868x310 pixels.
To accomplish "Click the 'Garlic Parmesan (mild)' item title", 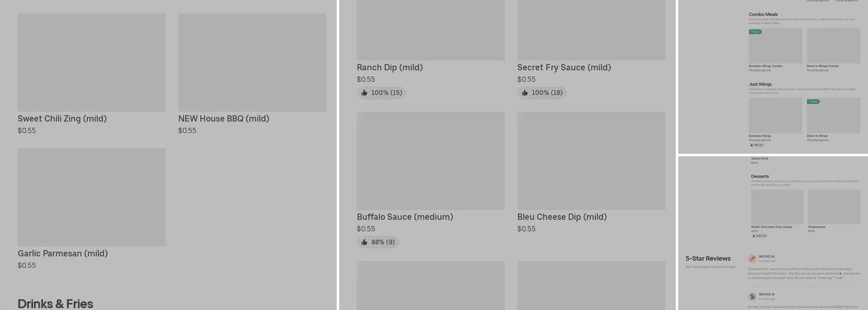I will [x=63, y=254].
